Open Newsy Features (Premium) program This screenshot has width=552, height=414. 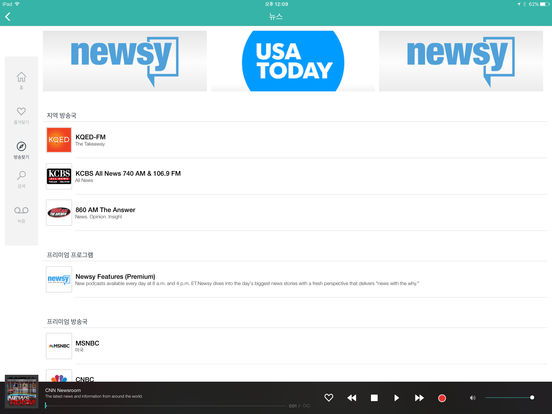[296, 280]
